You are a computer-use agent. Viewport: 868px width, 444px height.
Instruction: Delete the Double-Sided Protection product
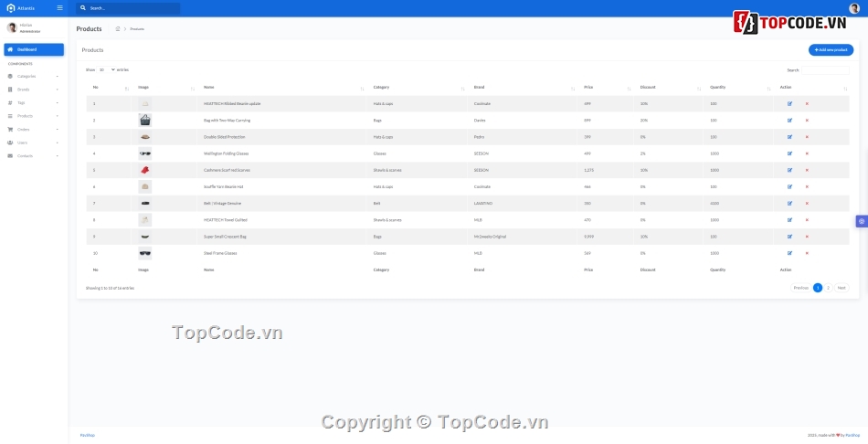[x=807, y=137]
